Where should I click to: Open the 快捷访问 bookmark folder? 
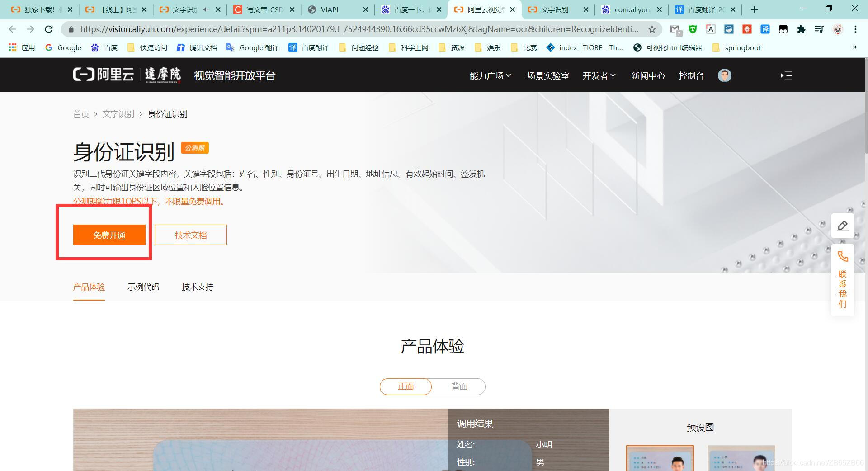[147, 47]
